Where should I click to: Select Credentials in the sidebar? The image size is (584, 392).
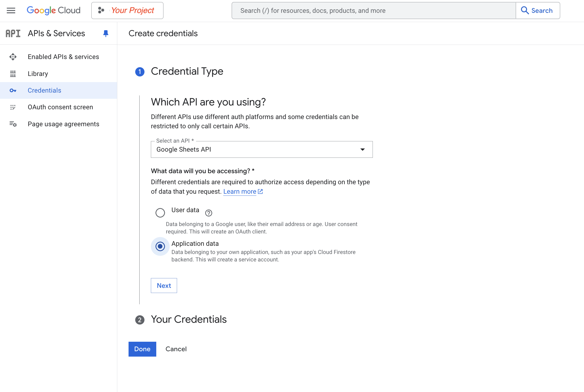(59, 90)
